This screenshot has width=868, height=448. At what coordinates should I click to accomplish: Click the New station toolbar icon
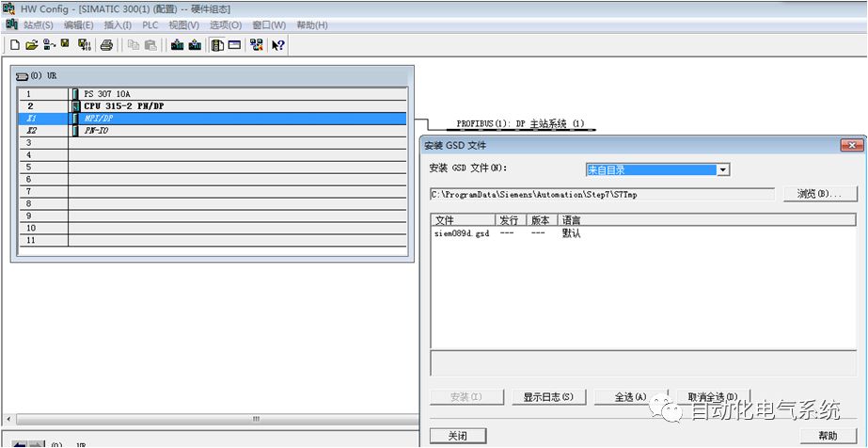click(x=15, y=45)
